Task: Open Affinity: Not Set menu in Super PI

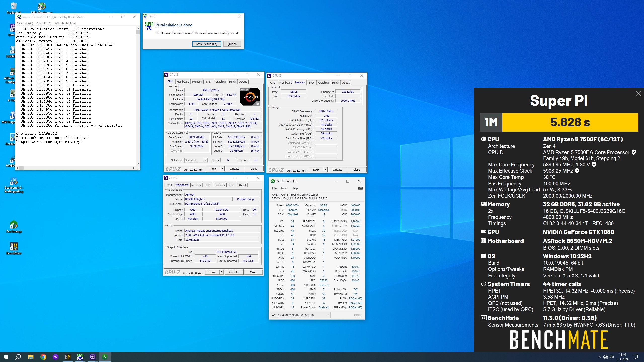Action: pyautogui.click(x=65, y=23)
